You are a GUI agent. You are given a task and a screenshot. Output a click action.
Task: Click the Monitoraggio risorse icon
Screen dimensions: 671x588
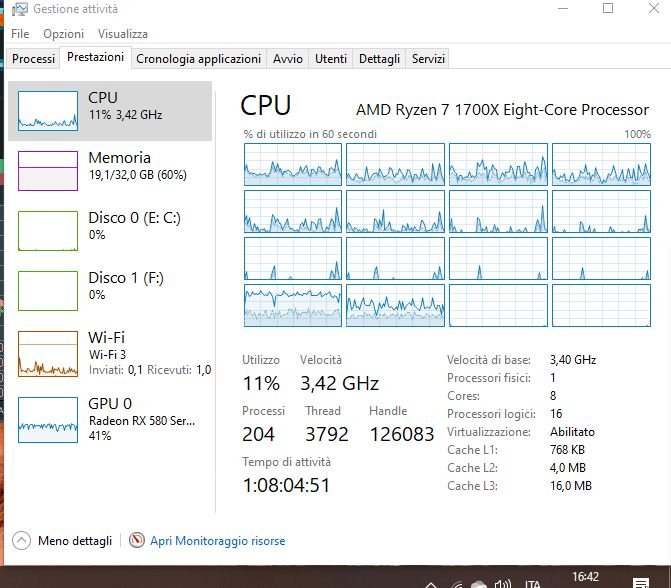137,541
